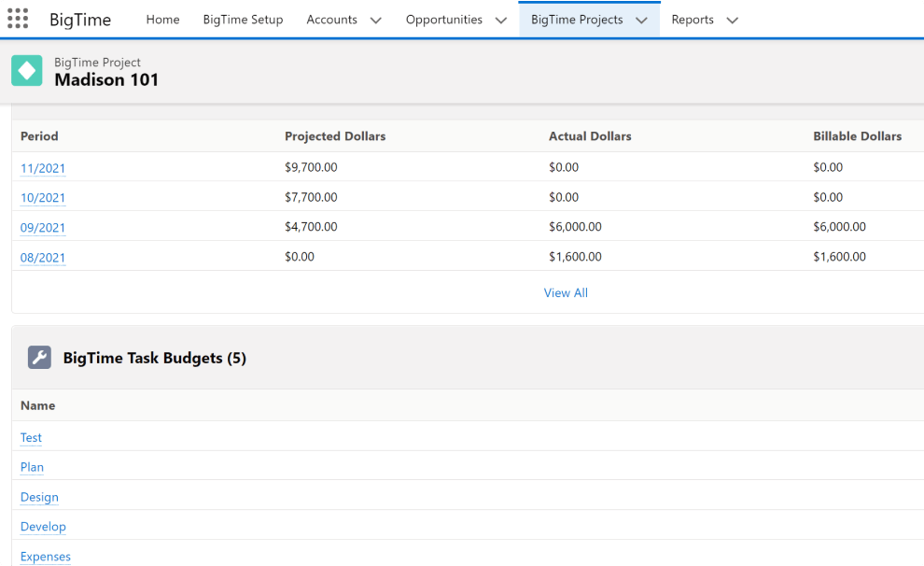
Task: Open the Develop task budget
Action: pyautogui.click(x=43, y=527)
